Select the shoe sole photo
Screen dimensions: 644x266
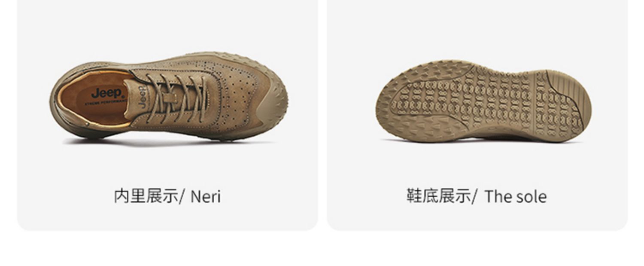pos(483,101)
